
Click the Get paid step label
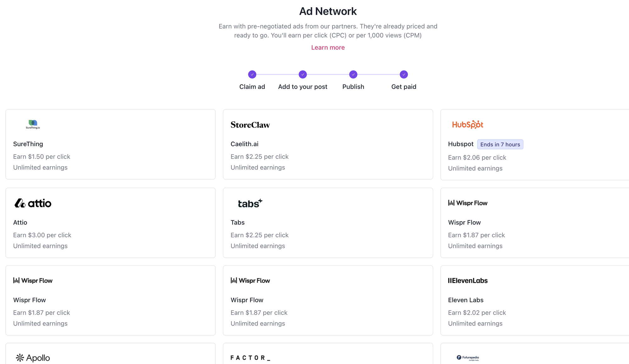(x=404, y=87)
